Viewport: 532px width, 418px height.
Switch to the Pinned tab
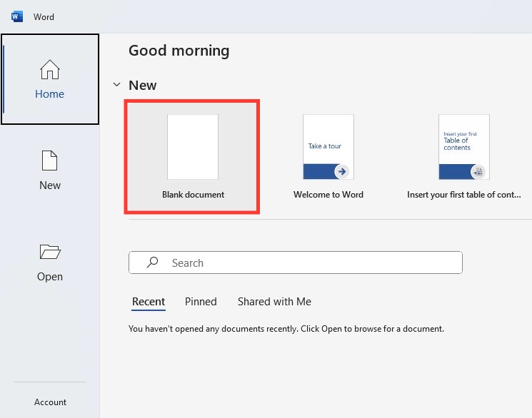coord(201,302)
